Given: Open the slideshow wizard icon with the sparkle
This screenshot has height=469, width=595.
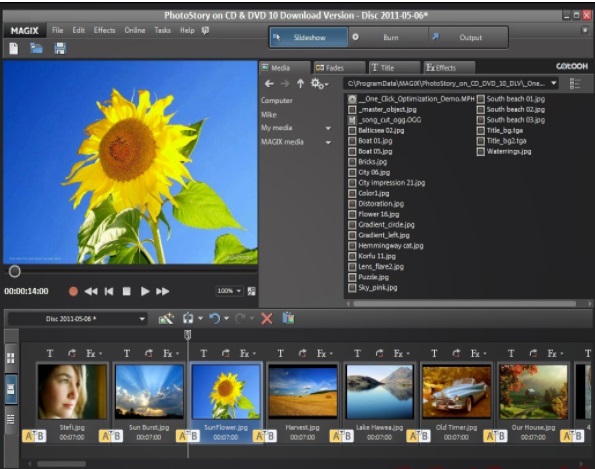Looking at the screenshot, I should click(x=166, y=319).
